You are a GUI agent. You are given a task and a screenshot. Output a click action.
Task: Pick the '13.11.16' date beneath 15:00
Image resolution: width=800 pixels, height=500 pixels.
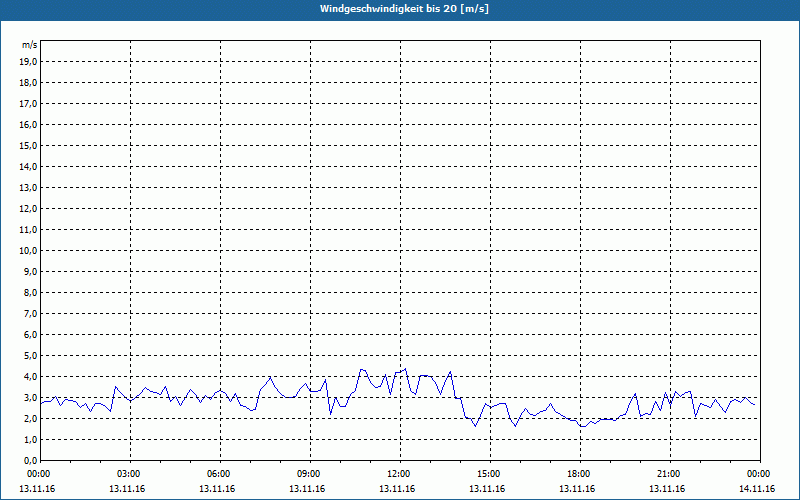pyautogui.click(x=487, y=489)
